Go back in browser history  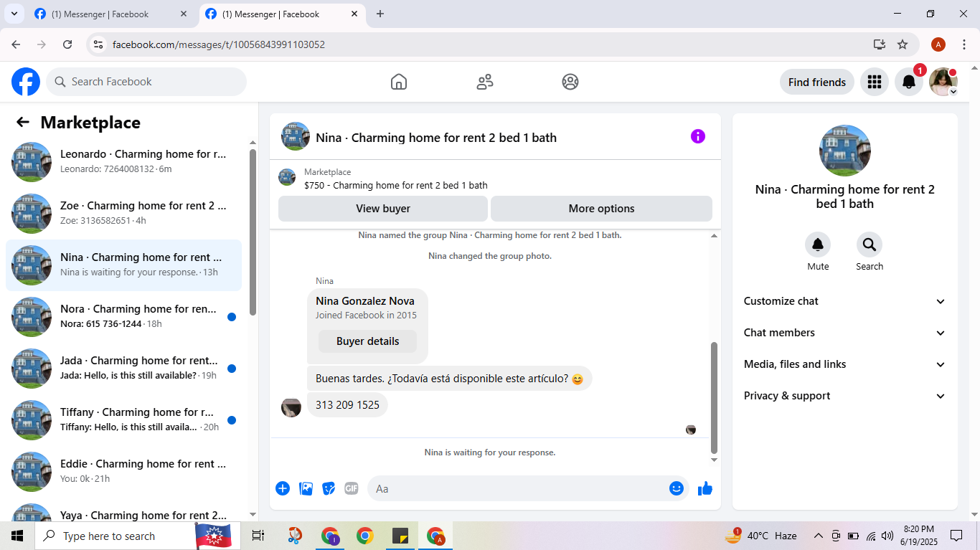(x=16, y=44)
